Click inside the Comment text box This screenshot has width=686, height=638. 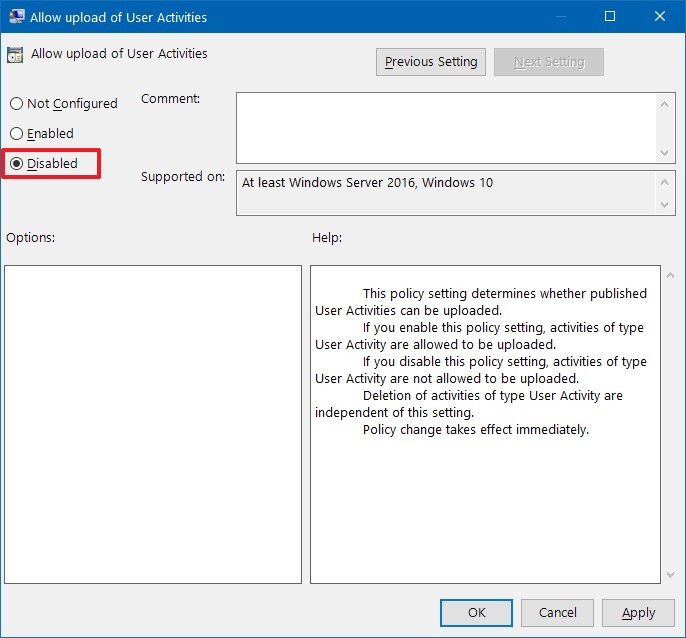446,128
